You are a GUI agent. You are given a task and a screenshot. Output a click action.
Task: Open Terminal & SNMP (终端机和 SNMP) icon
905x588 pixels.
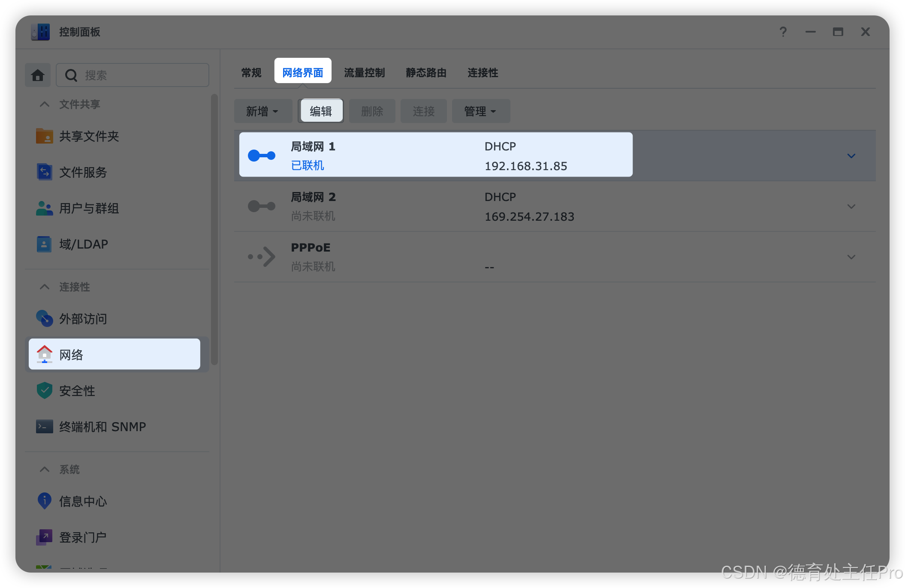(44, 426)
